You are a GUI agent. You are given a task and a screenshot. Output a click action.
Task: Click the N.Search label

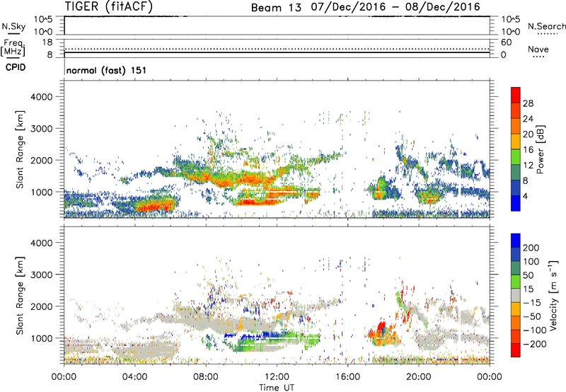(547, 26)
